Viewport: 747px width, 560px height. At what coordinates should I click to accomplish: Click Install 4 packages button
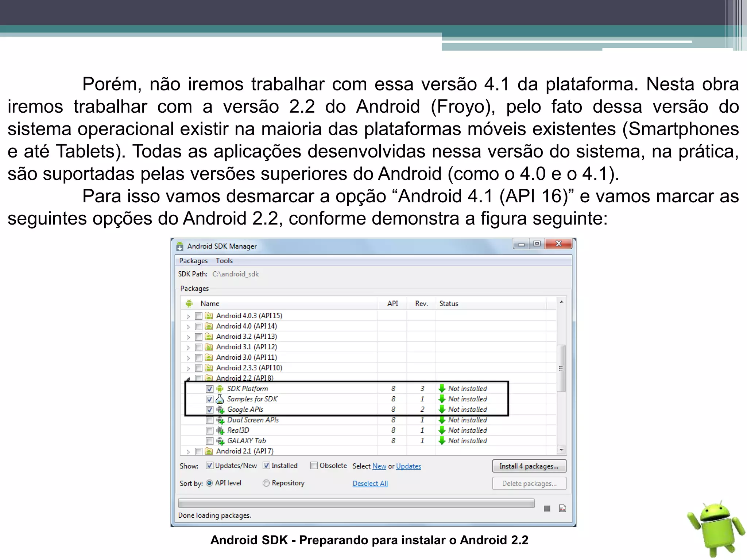point(529,466)
